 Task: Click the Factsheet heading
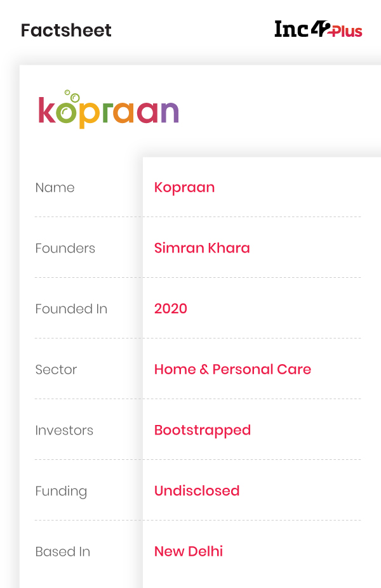66,30
